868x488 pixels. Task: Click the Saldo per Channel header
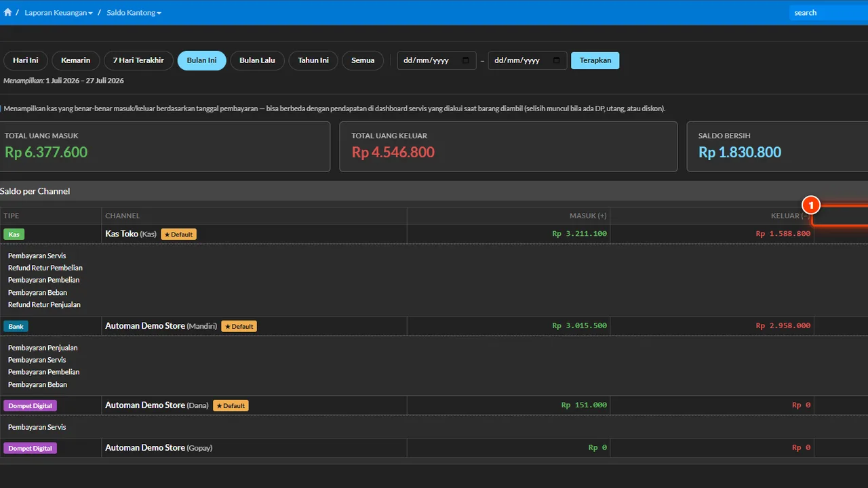point(434,191)
